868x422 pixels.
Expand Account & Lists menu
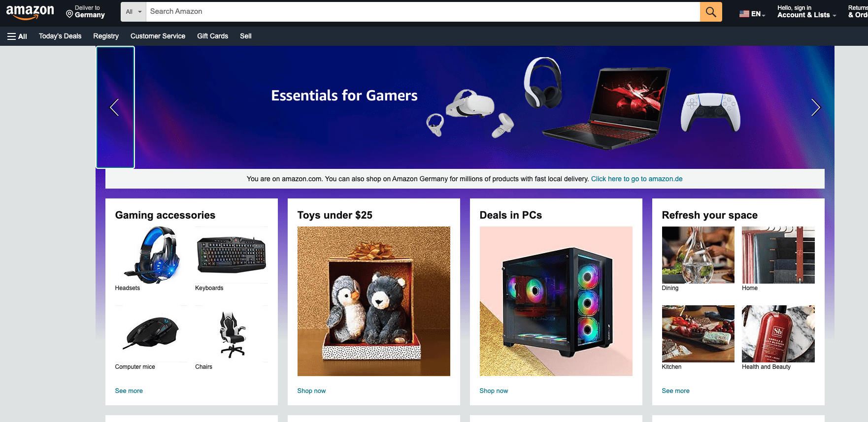click(806, 12)
